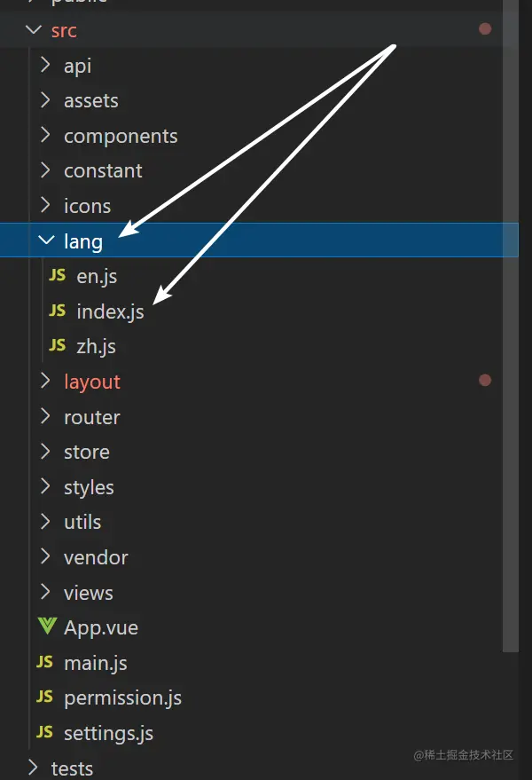This screenshot has height=780, width=532.
Task: Collapse the src folder chevron
Action: point(34,30)
